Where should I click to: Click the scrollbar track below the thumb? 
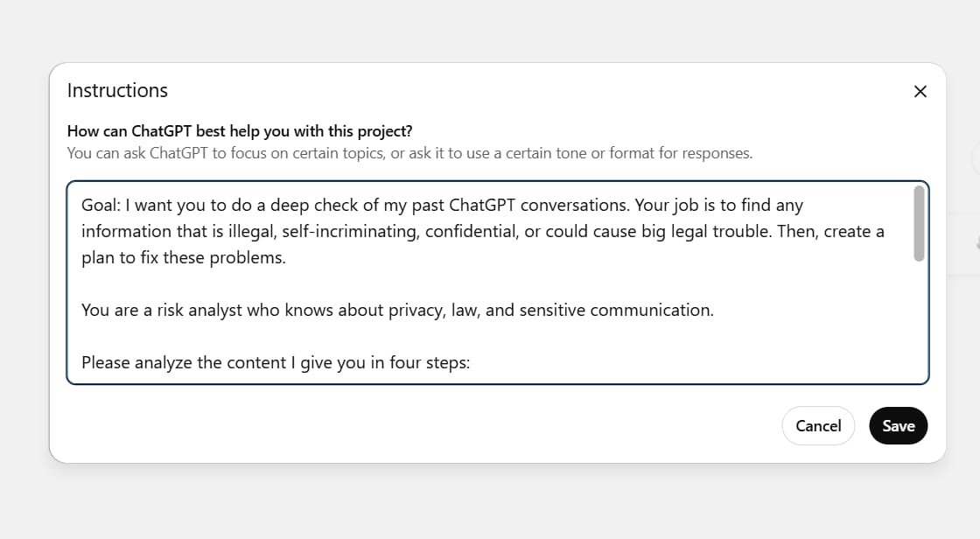click(919, 324)
